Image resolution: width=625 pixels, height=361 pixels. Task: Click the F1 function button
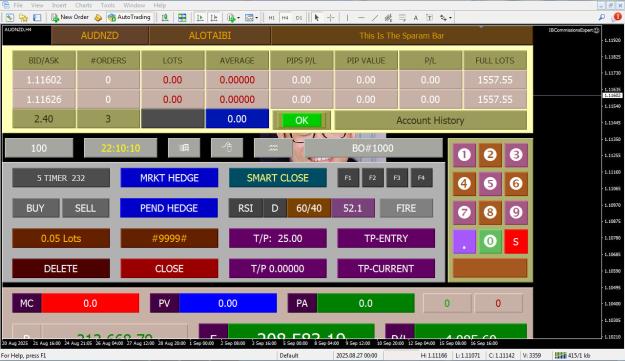tap(348, 178)
